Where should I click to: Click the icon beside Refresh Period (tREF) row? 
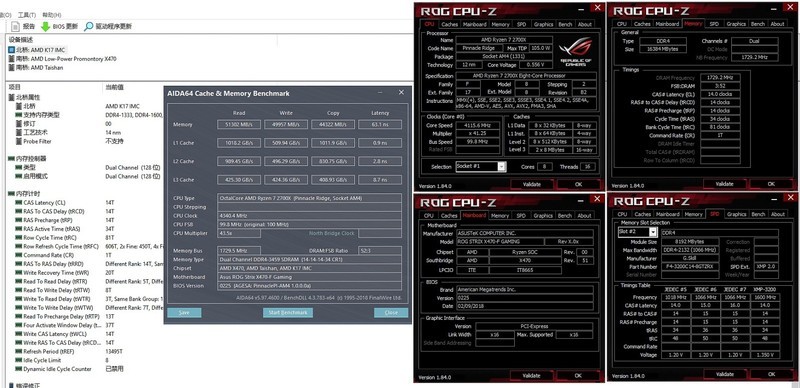(x=19, y=351)
